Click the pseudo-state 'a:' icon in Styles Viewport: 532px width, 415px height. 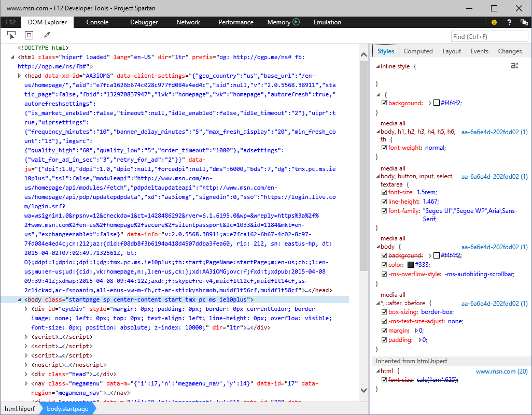[x=514, y=66]
